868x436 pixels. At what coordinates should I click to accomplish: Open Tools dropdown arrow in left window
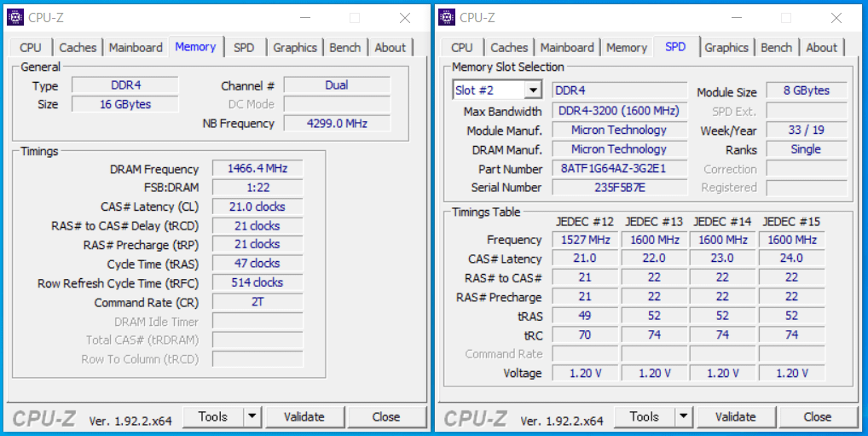pyautogui.click(x=252, y=416)
